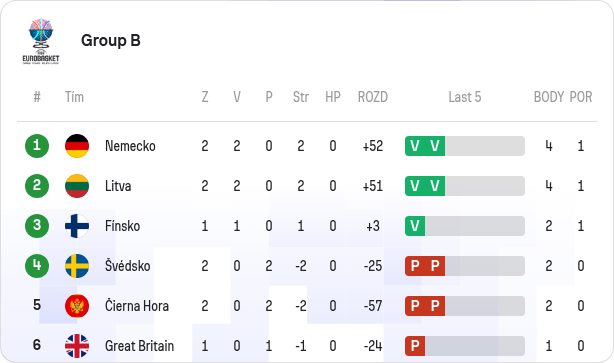Click the green rank 4 badge
Screen dimensions: 614x363
coord(37,266)
